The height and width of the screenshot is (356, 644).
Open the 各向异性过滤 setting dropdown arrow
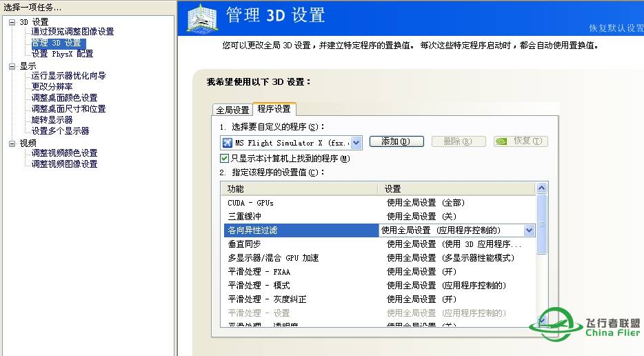tap(529, 230)
